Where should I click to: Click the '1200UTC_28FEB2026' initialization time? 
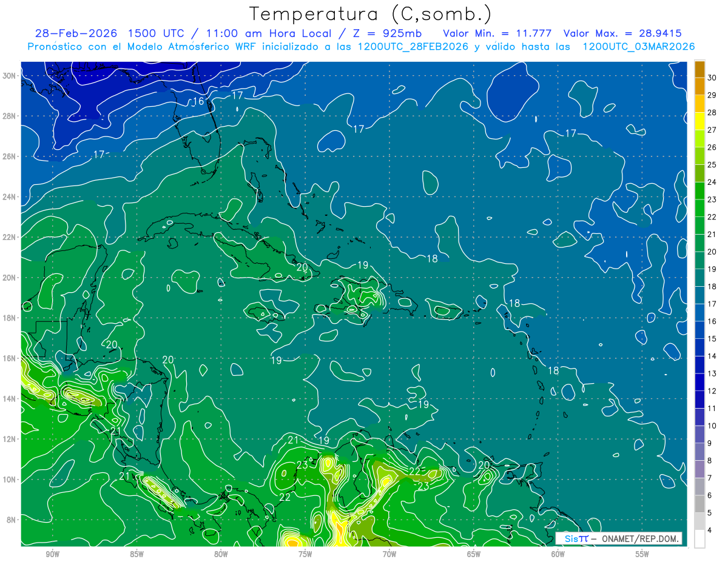point(413,47)
